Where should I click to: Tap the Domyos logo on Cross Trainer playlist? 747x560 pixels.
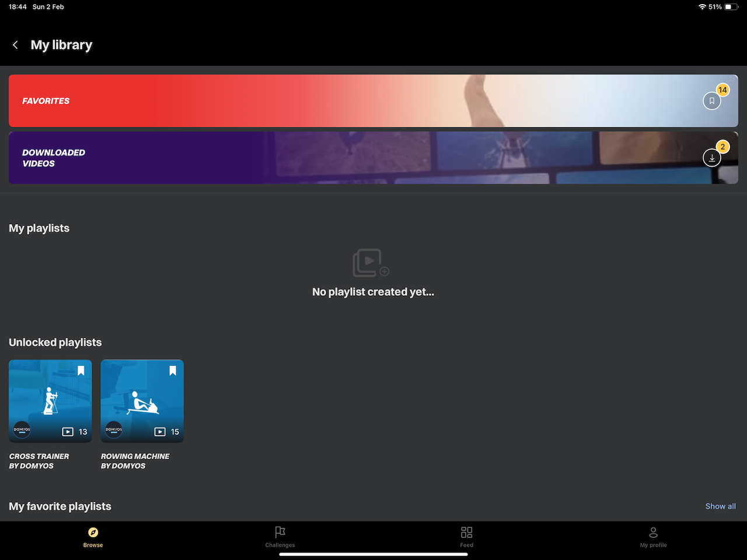[x=22, y=429]
